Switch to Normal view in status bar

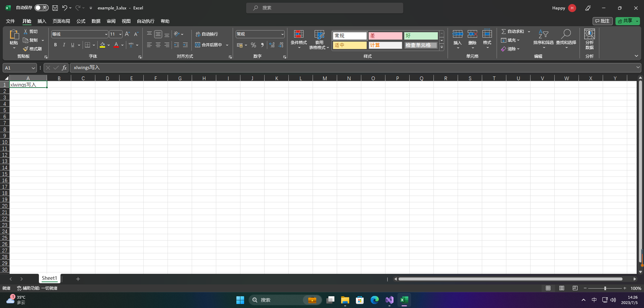(548, 288)
